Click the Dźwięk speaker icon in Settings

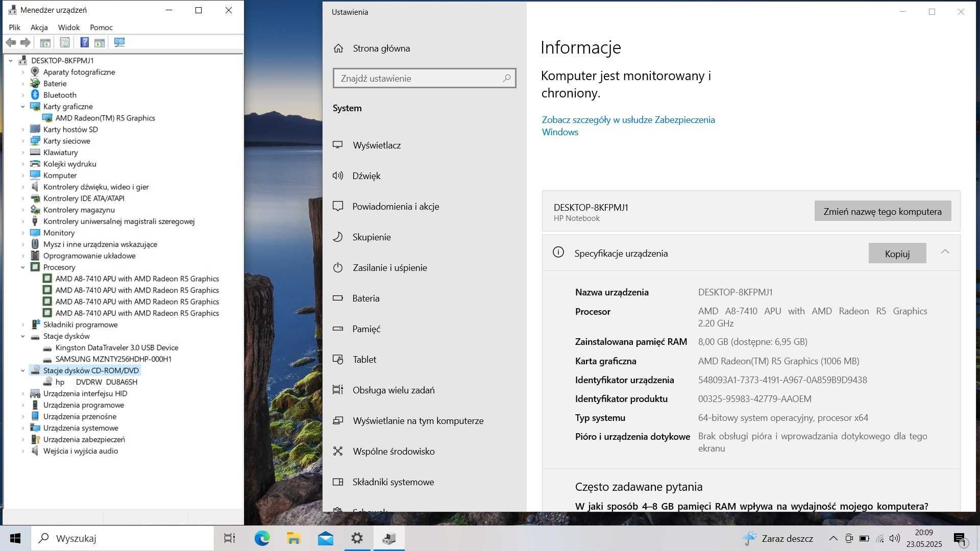[337, 176]
